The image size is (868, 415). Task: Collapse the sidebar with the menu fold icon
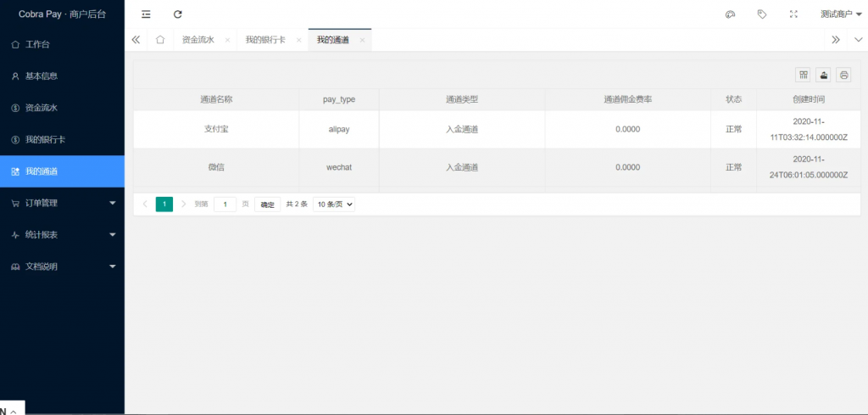[x=147, y=14]
